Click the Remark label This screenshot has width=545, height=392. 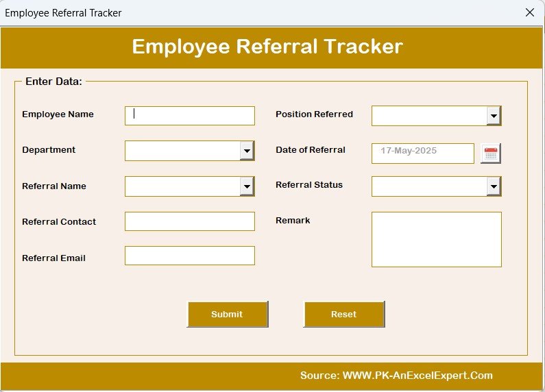[293, 220]
